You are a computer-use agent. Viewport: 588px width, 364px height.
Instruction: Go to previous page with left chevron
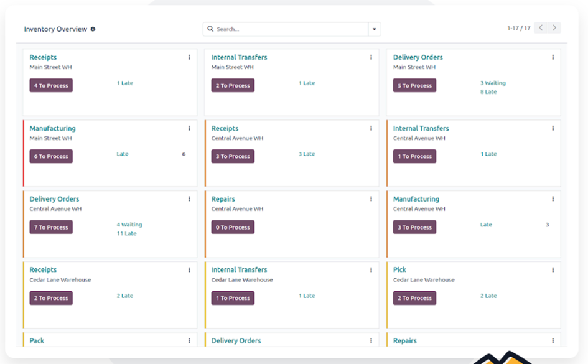(x=541, y=28)
